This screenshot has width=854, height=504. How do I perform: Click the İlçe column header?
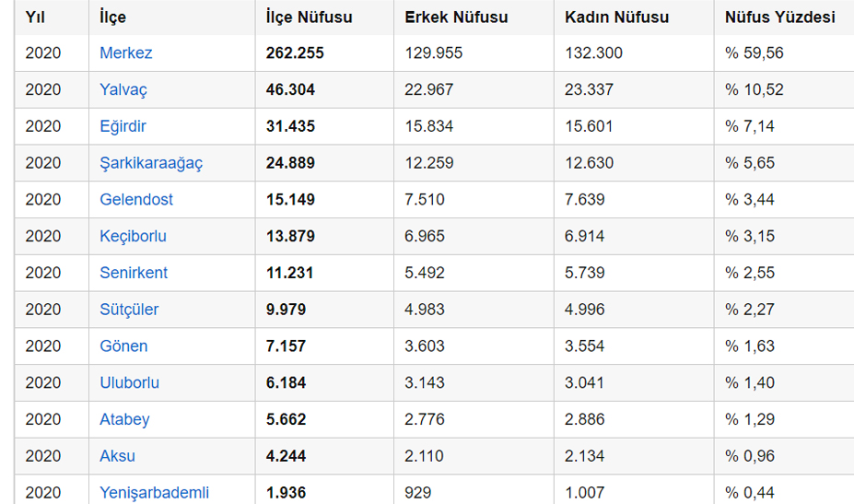click(x=112, y=17)
